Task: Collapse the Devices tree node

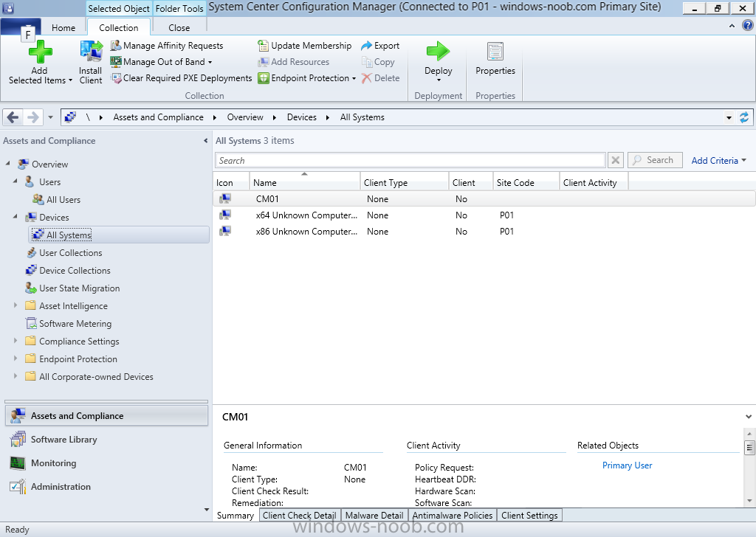Action: [x=15, y=217]
